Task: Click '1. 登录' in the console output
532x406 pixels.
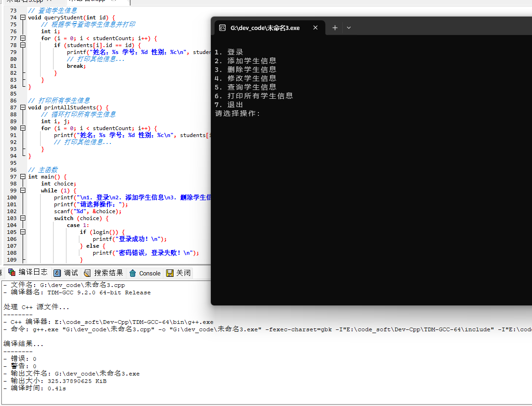Action: tap(229, 52)
